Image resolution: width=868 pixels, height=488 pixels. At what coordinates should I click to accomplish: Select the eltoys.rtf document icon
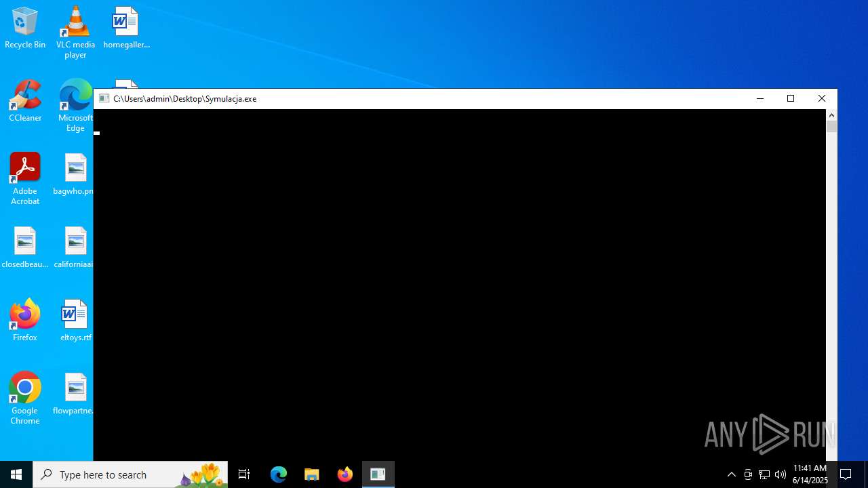click(x=75, y=321)
